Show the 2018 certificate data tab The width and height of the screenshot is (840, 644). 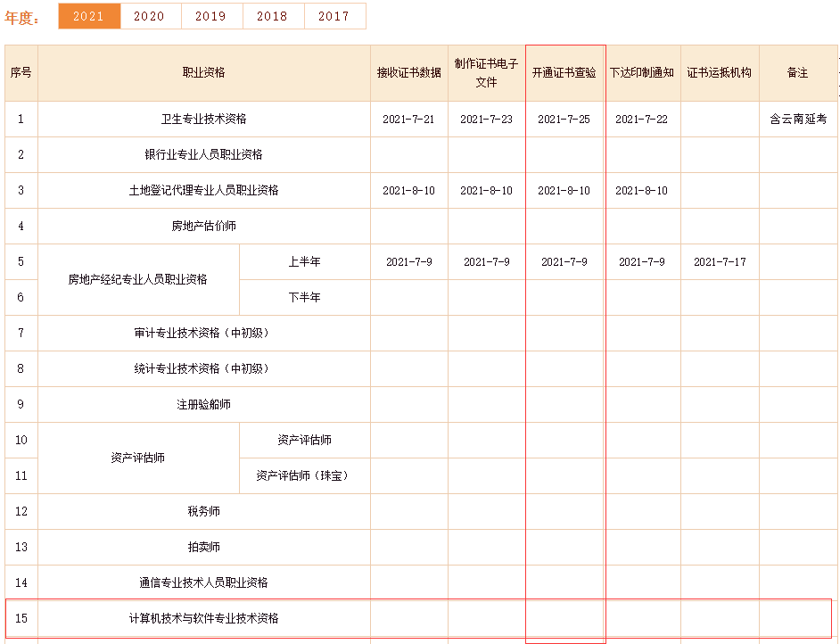[273, 16]
